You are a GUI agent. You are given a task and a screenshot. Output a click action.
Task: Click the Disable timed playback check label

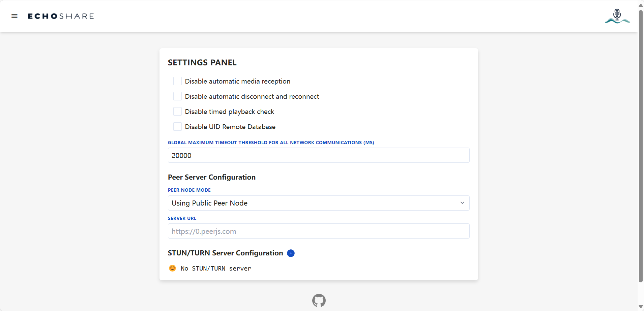click(229, 112)
